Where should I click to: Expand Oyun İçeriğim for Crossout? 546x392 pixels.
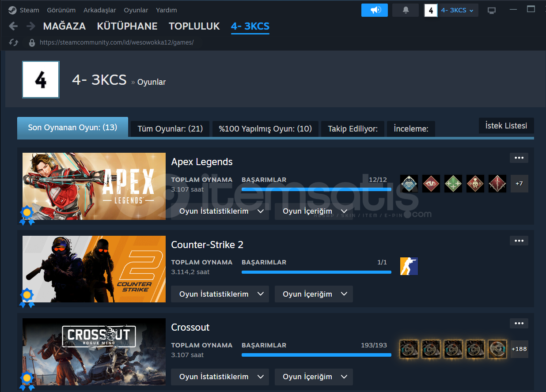pos(314,377)
